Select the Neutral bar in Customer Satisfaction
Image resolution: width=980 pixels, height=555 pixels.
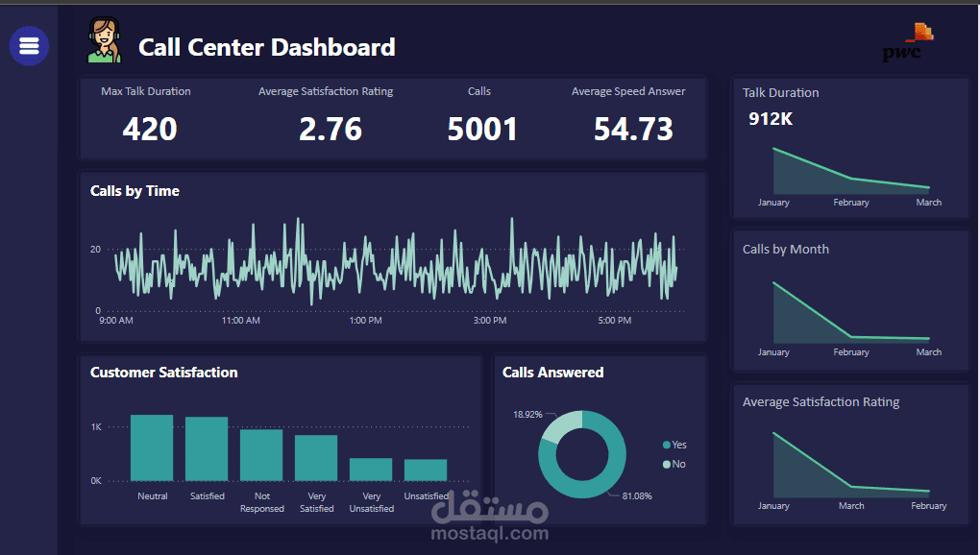pyautogui.click(x=152, y=446)
